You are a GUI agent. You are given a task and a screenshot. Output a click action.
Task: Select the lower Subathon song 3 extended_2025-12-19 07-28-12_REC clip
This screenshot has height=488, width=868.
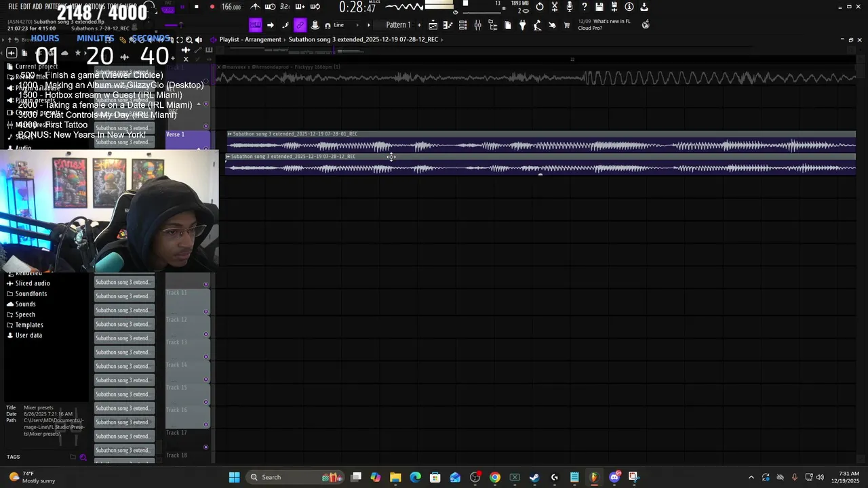pyautogui.click(x=540, y=164)
